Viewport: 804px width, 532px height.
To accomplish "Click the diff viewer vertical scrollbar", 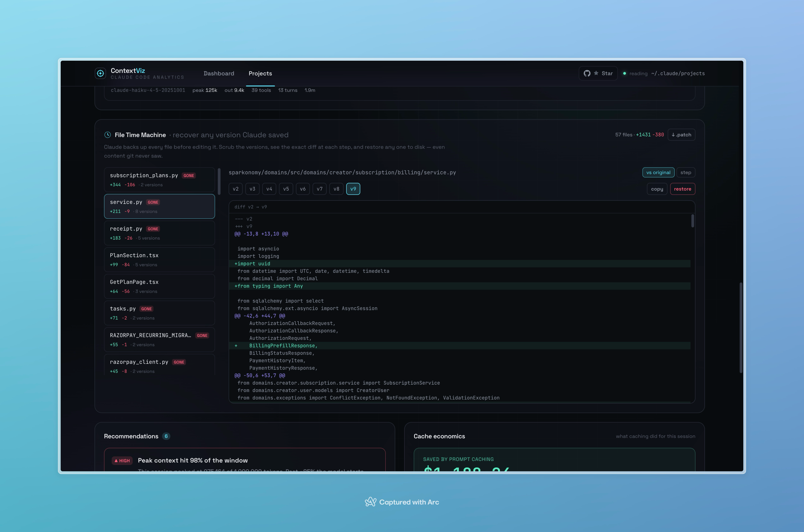I will click(692, 221).
